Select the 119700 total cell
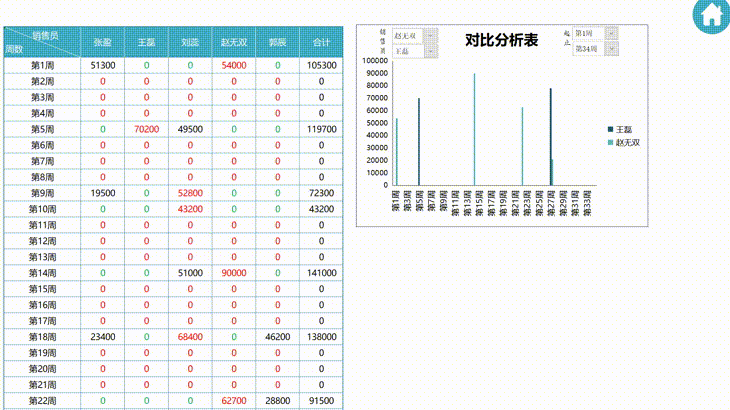 (x=321, y=129)
